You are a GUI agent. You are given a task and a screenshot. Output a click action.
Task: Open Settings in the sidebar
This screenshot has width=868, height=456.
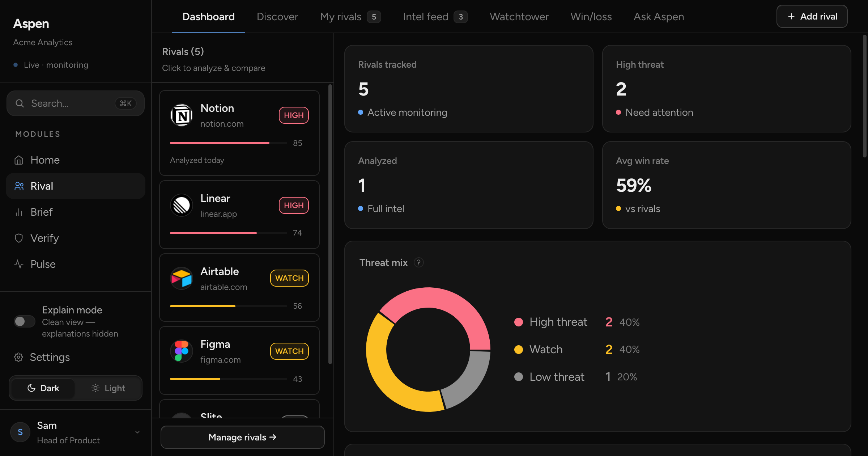point(42,358)
